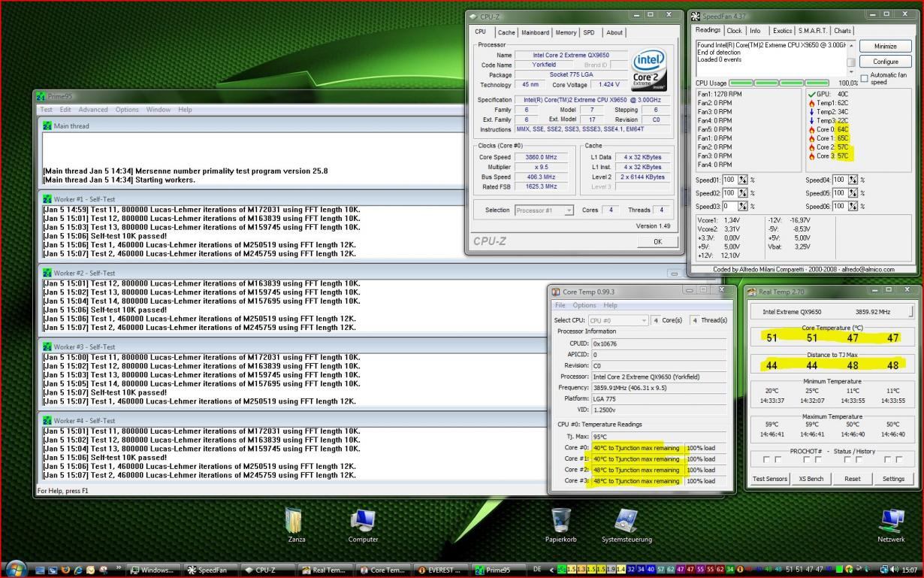The height and width of the screenshot is (578, 924).
Task: Click the Speed05 spinner arrows in SpeedFan
Action: [852, 193]
